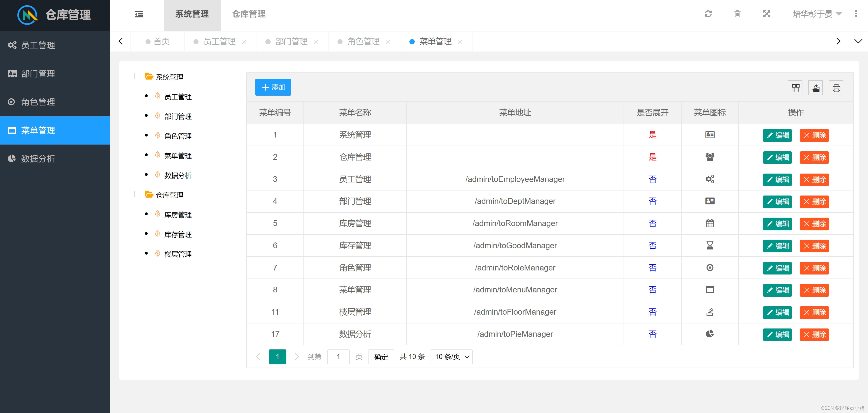This screenshot has height=413, width=868.
Task: Click the export table icon
Action: pos(816,88)
